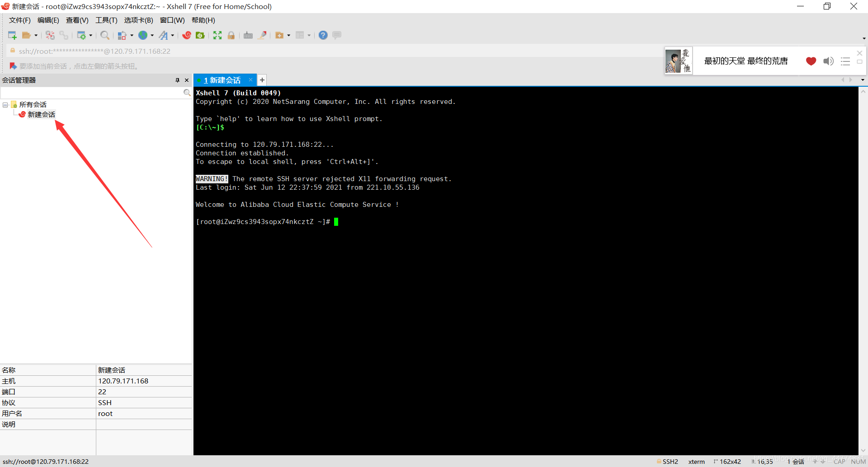Close the session manager panel
The width and height of the screenshot is (868, 467).
187,80
